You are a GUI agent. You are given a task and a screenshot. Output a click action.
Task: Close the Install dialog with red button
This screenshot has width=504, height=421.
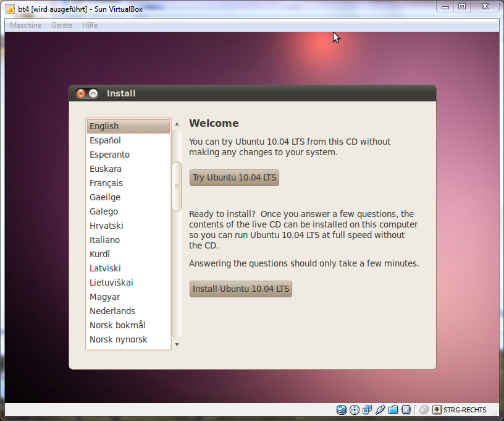click(81, 93)
